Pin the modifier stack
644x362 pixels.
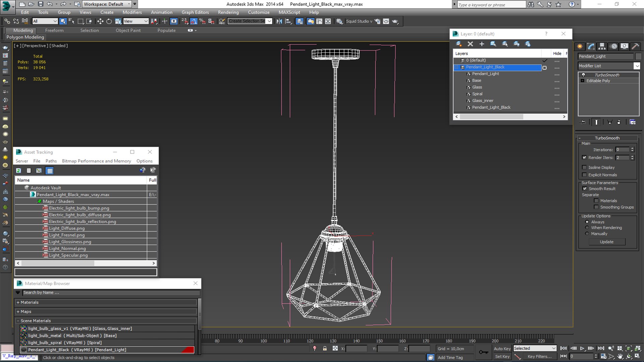coord(583,122)
